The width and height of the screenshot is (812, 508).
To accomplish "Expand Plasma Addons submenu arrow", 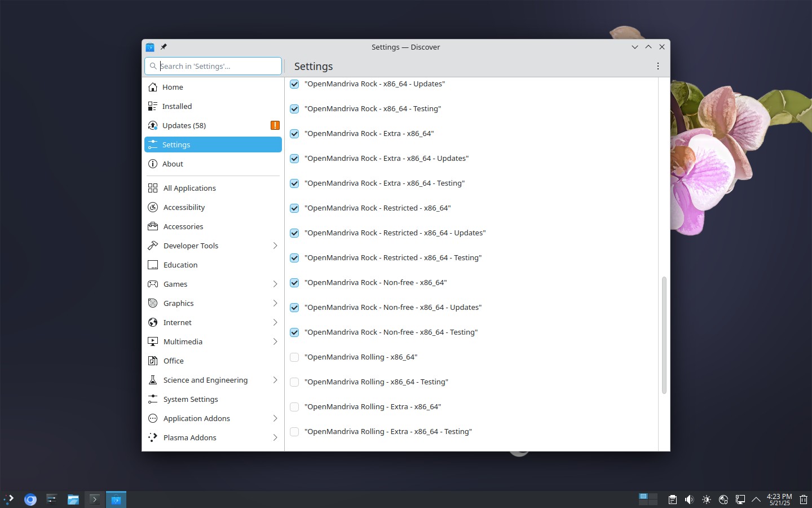I will (275, 437).
